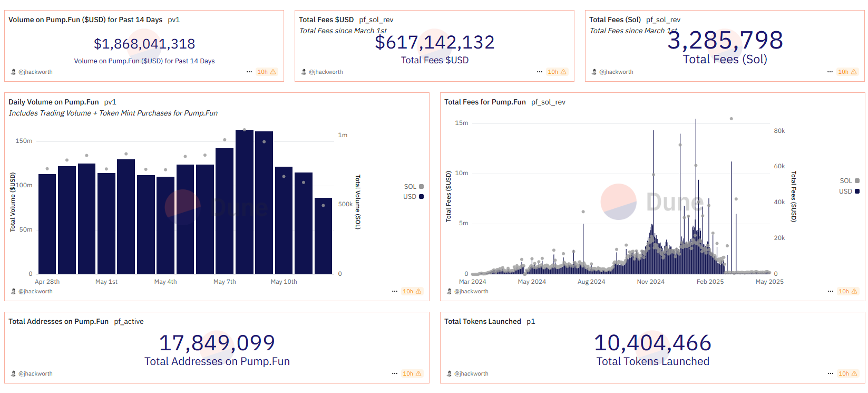
Task: Open the three-dot menu on Total Fees (Sol) card
Action: [x=830, y=72]
